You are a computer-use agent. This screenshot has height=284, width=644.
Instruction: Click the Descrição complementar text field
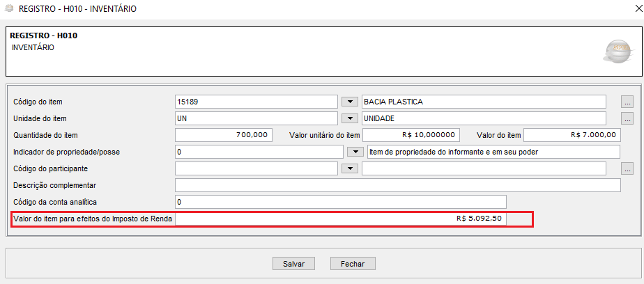(x=397, y=185)
